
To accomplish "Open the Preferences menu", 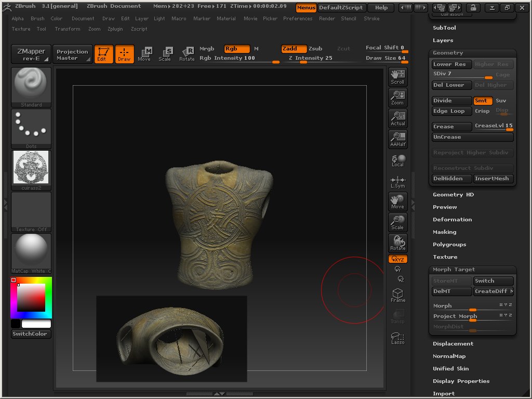I will (x=298, y=18).
